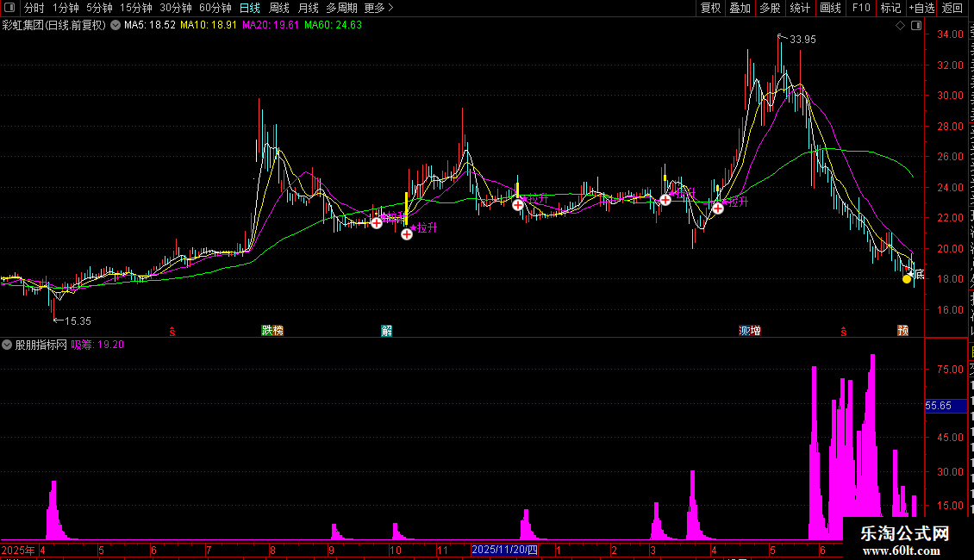Open the 多股 multi-stock view
The width and height of the screenshot is (974, 560).
coord(770,8)
